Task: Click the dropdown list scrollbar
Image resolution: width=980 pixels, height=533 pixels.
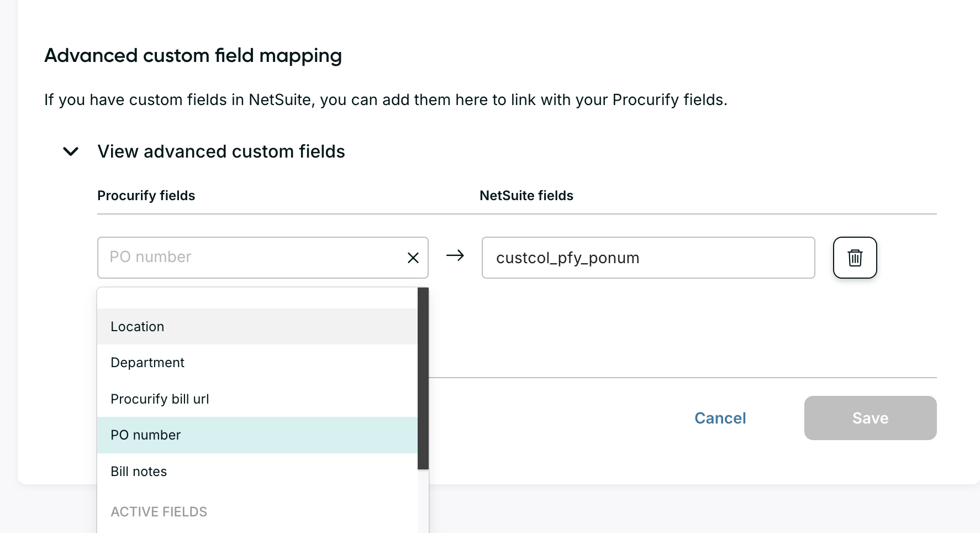Action: pyautogui.click(x=423, y=378)
